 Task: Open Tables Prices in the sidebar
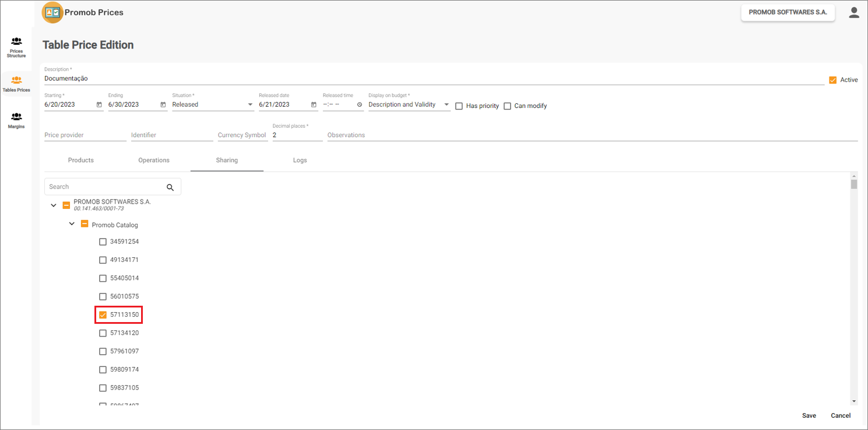pos(16,84)
